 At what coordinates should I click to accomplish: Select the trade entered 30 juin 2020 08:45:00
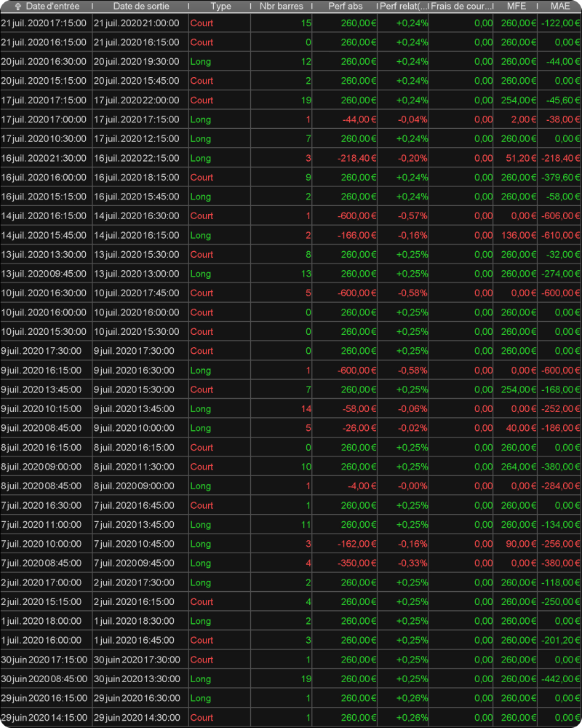44,678
